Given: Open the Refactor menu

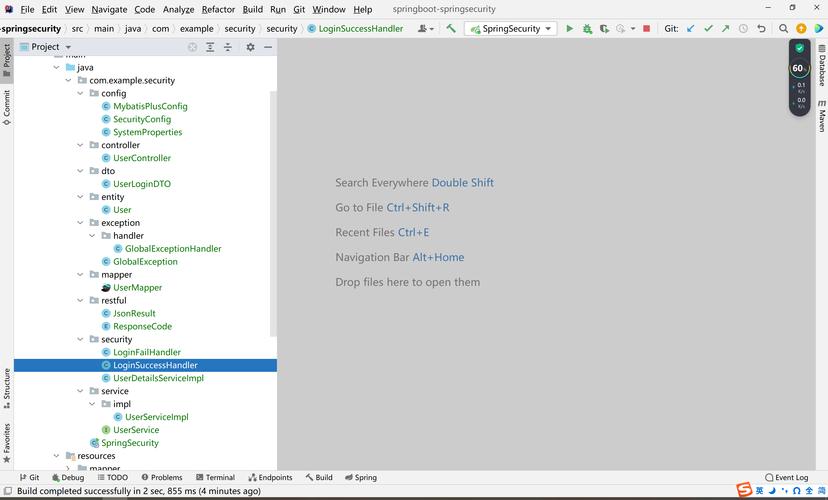Looking at the screenshot, I should tap(219, 9).
